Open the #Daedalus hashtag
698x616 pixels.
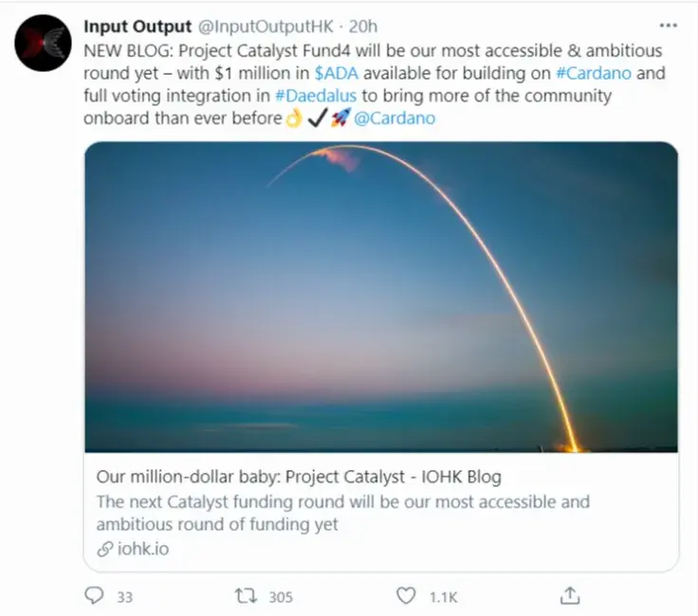click(x=315, y=96)
